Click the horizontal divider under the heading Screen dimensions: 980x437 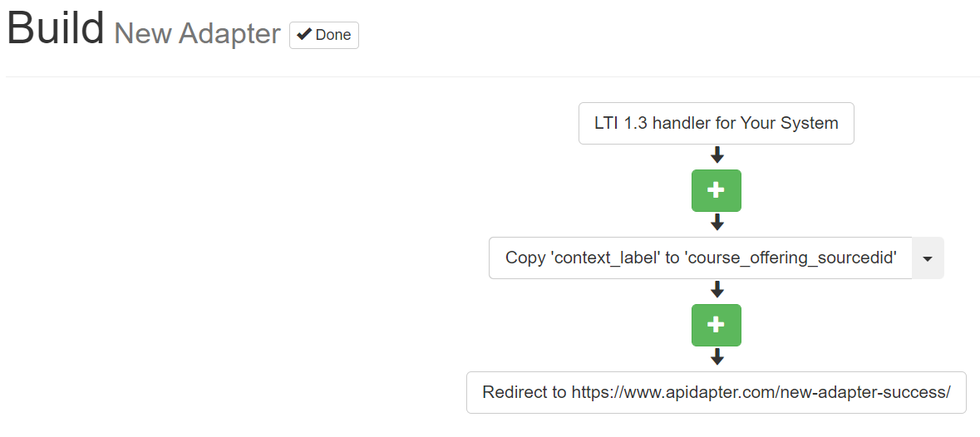(490, 77)
